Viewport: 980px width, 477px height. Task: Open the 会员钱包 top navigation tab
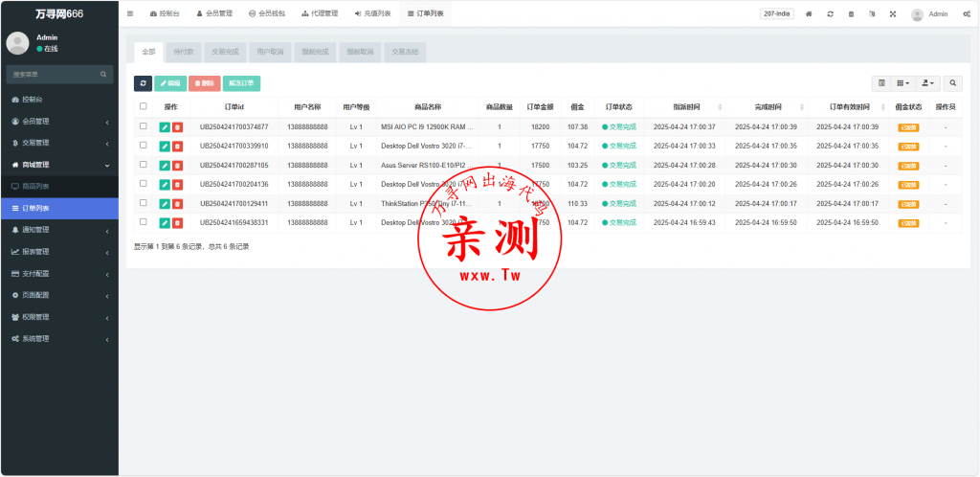point(267,13)
